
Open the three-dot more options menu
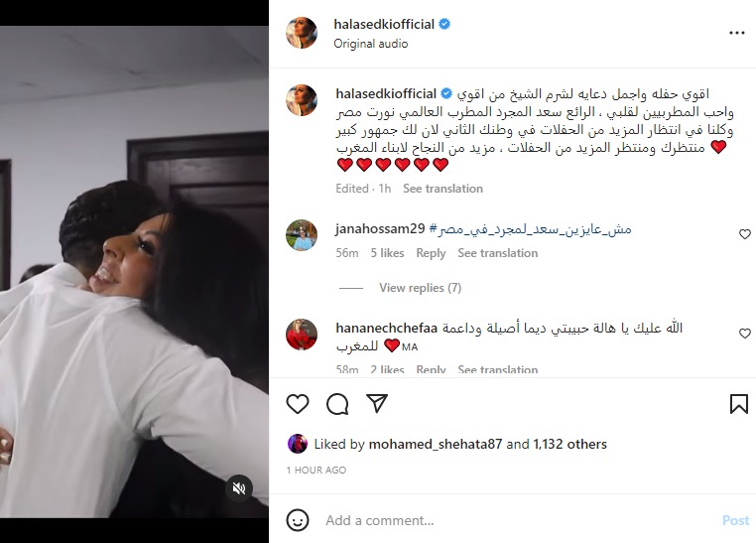[737, 33]
